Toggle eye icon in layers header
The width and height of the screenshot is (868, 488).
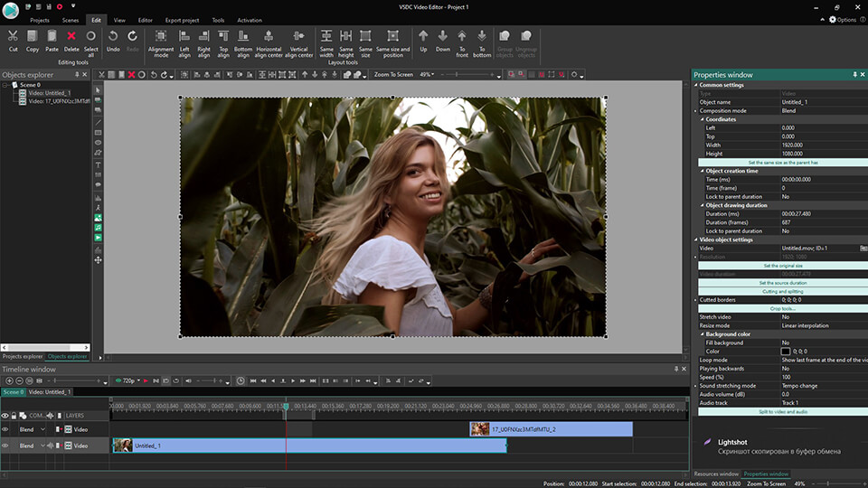coord(5,416)
